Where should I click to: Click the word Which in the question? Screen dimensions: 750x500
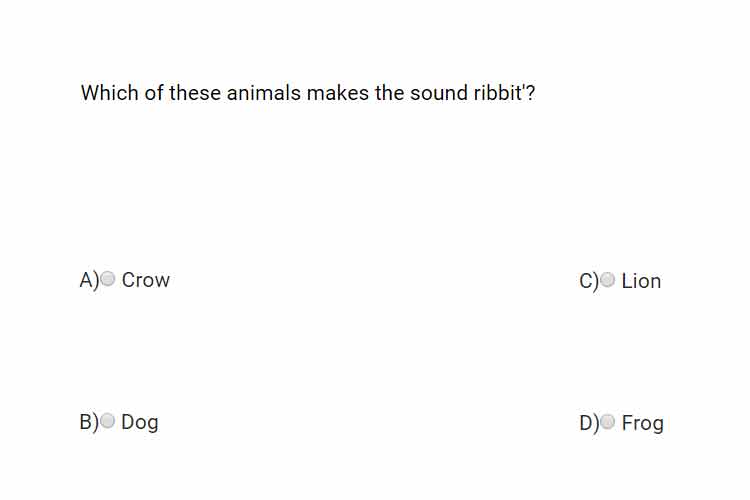(110, 93)
